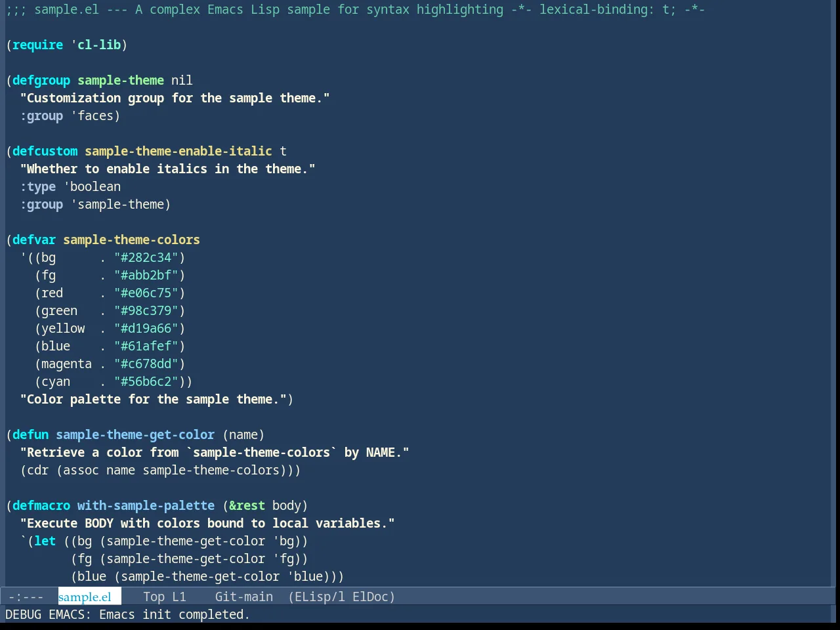Click on the 'cl-lib' symbol
The image size is (840, 630).
tap(99, 45)
